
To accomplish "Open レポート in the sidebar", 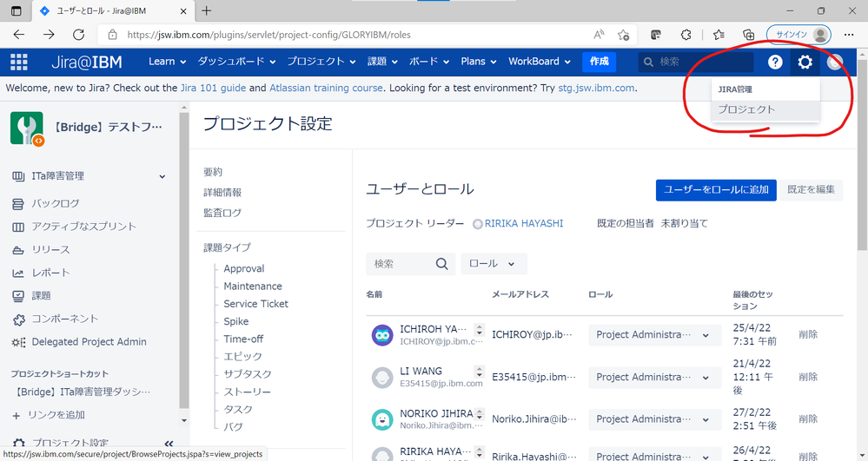I will (x=50, y=273).
